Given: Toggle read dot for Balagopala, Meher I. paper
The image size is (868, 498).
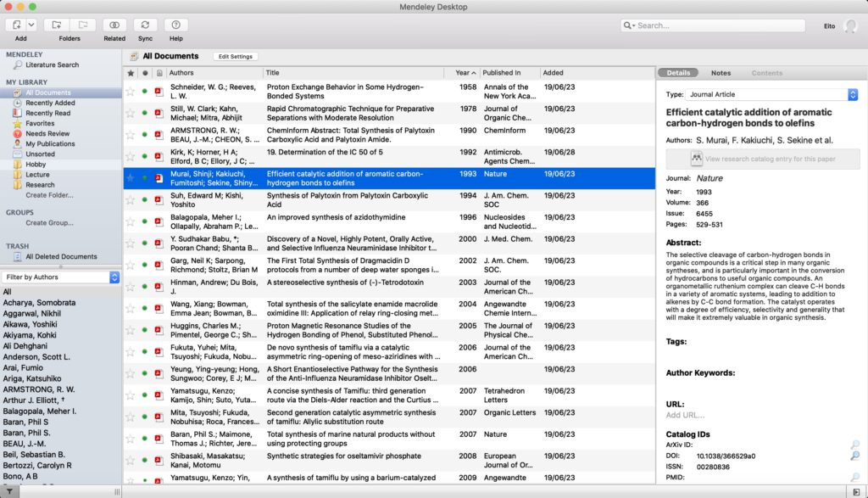Looking at the screenshot, I should click(x=144, y=221).
